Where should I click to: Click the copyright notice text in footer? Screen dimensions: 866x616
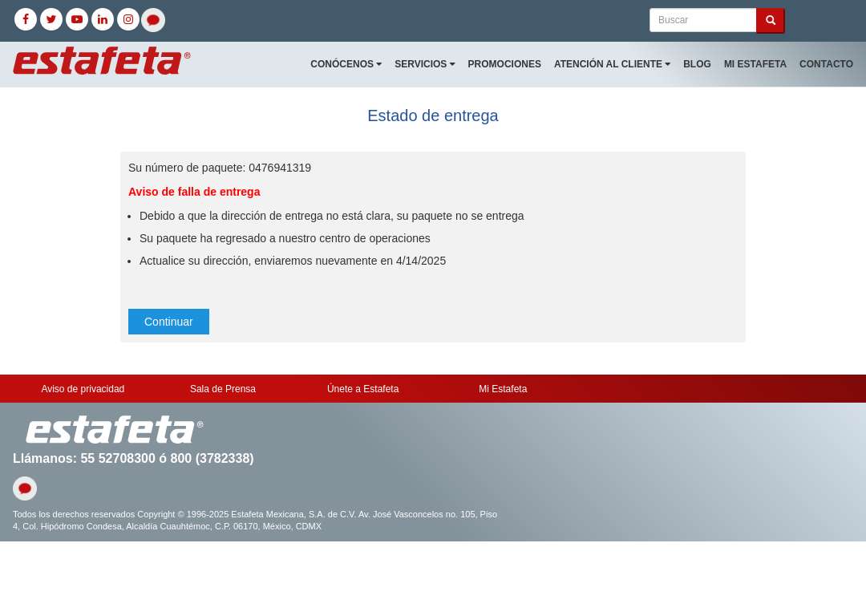pyautogui.click(x=255, y=521)
